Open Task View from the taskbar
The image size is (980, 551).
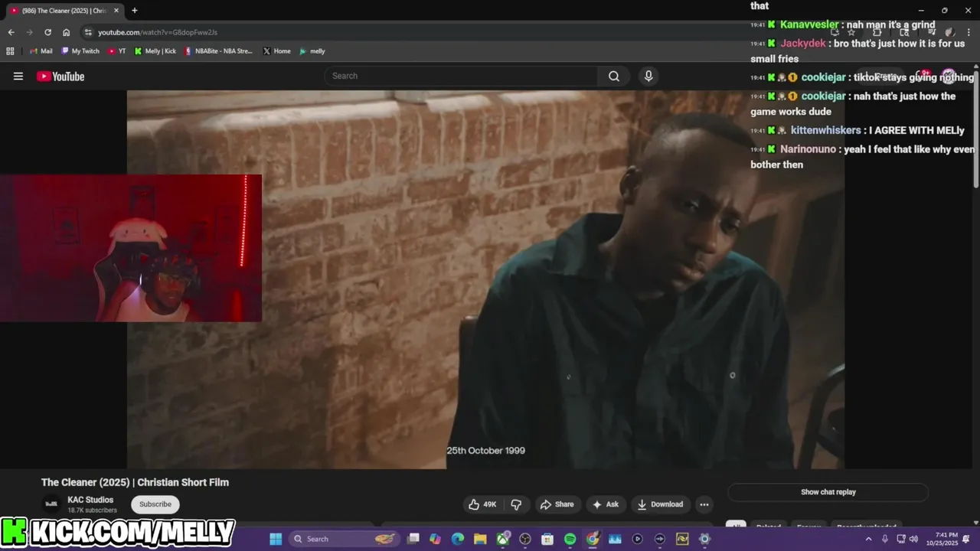[x=413, y=539]
